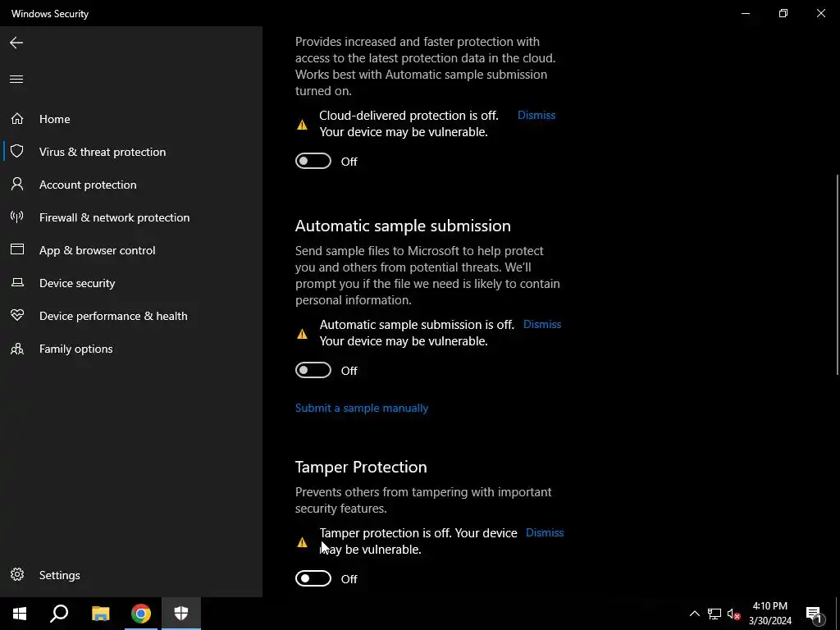Click the Device performance heart icon
Image resolution: width=840 pixels, height=630 pixels.
[x=17, y=316]
